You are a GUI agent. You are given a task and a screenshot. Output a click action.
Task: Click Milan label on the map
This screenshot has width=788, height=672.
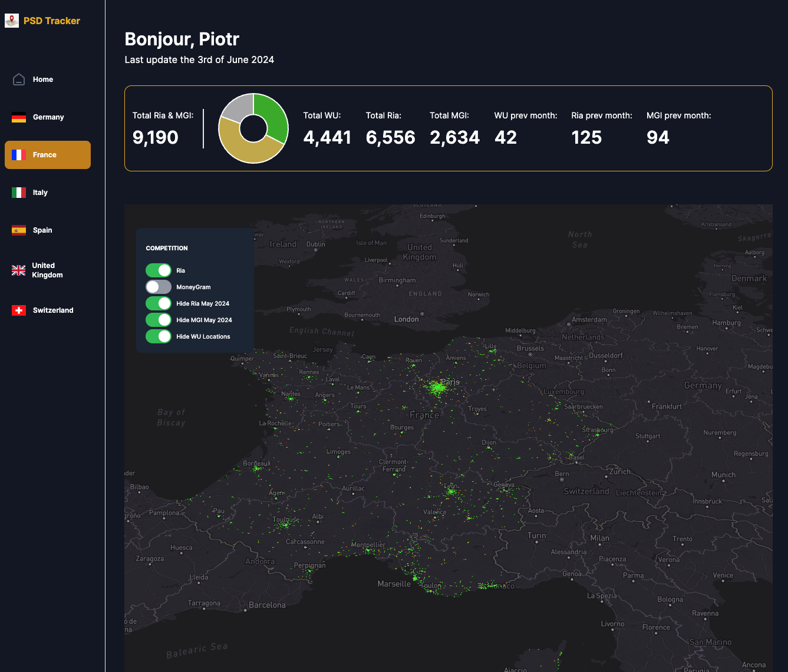pos(600,538)
